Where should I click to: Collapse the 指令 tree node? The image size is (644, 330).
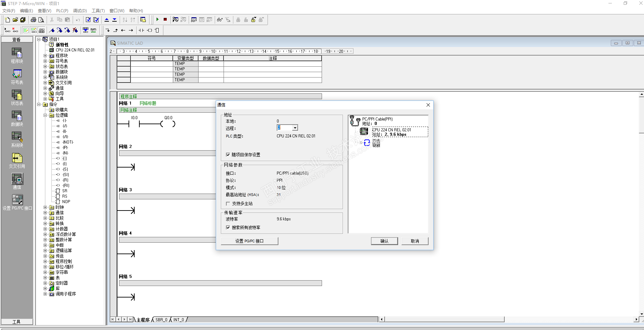pos(39,104)
